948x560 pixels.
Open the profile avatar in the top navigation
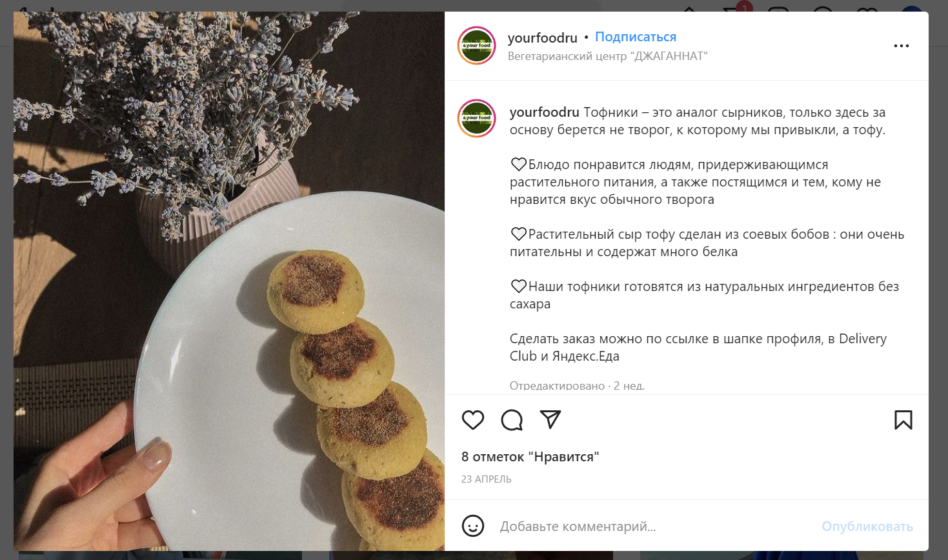[911, 7]
